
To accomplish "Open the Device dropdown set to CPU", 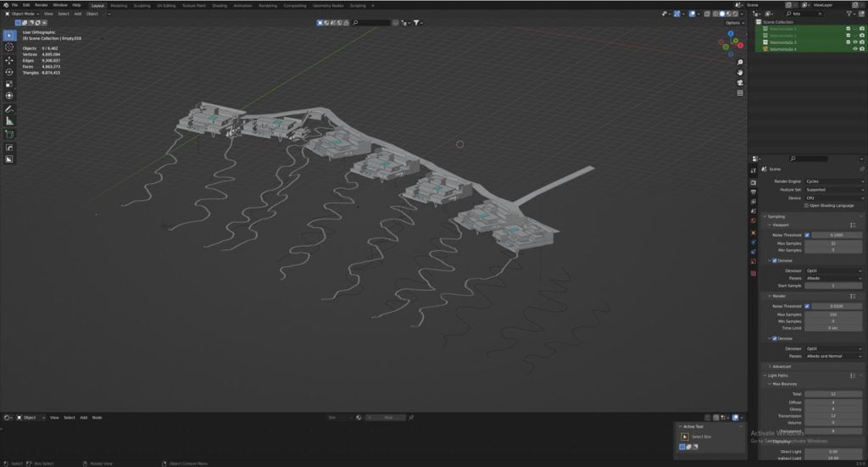I will pos(834,197).
